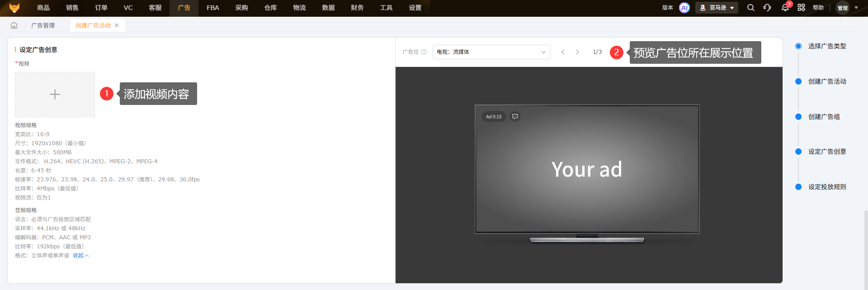Select the 设定投放规则 step indicator
868x290 pixels.
pyautogui.click(x=798, y=187)
